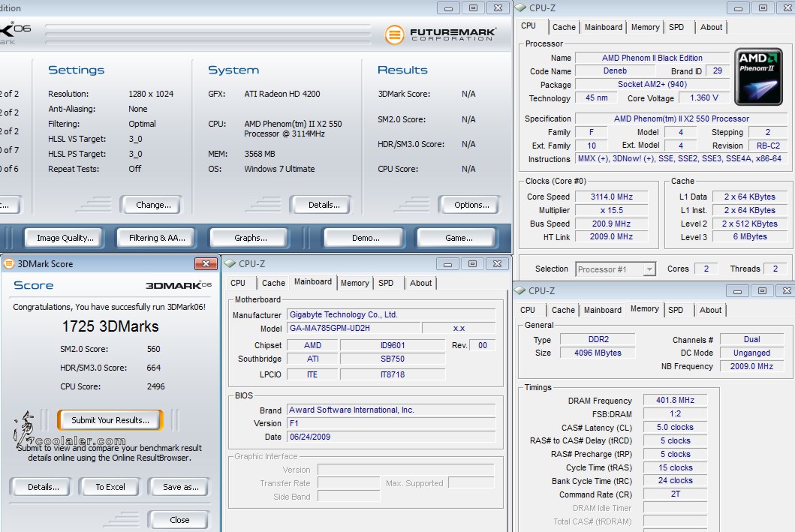The image size is (795, 532).
Task: Open Cache tab in the Mainboard CPU-Z window
Action: [273, 283]
